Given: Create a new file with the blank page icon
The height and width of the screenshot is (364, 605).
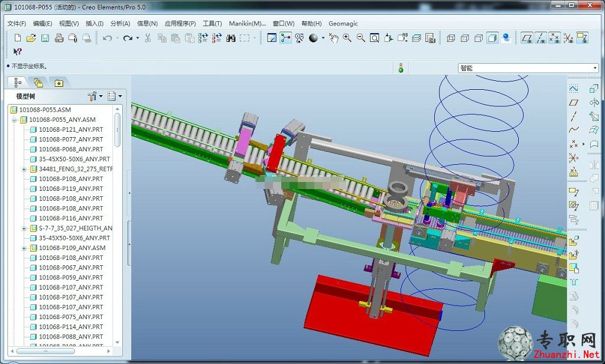Looking at the screenshot, I should click(17, 38).
